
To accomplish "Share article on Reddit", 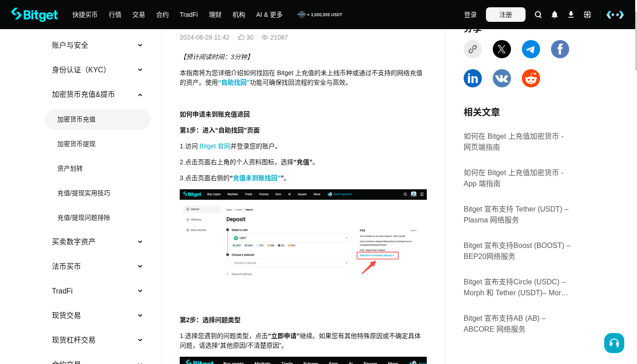I will click(531, 78).
